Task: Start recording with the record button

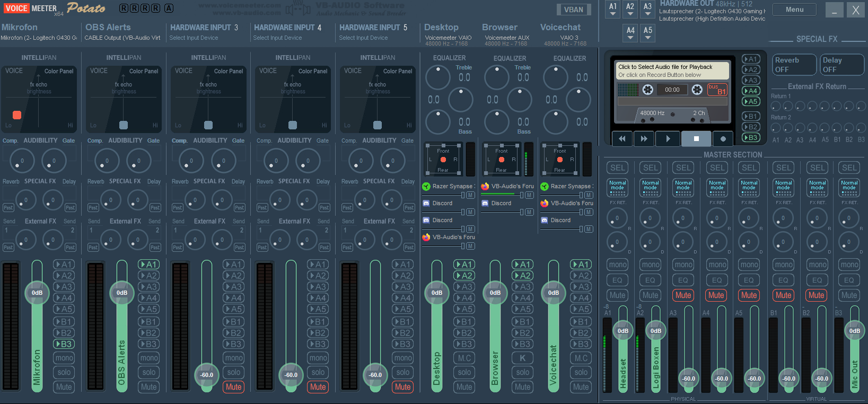Action: [x=723, y=138]
